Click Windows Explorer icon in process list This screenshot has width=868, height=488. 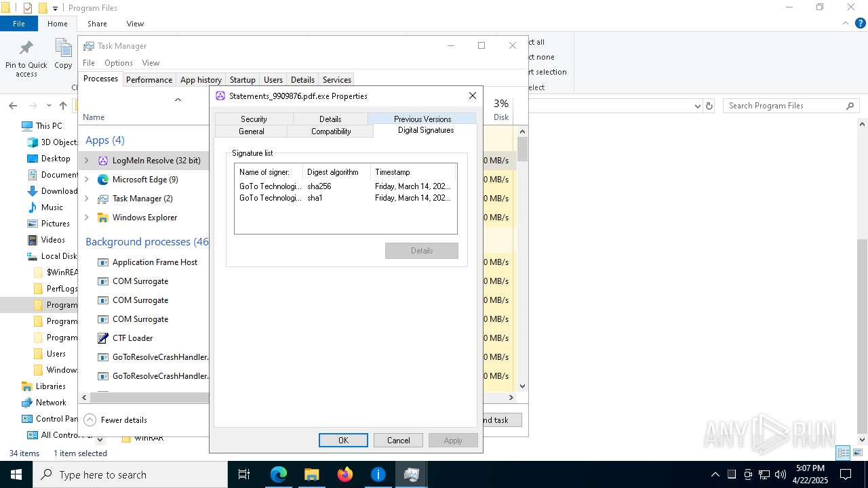[103, 218]
